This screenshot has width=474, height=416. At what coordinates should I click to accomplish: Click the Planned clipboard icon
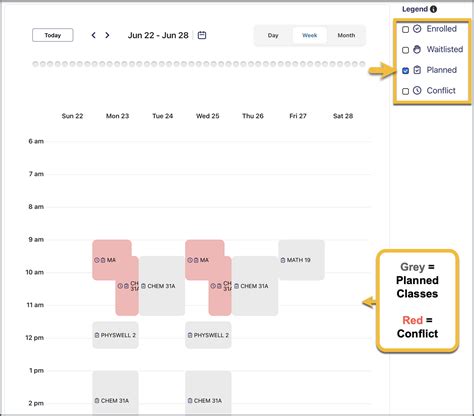(x=417, y=70)
